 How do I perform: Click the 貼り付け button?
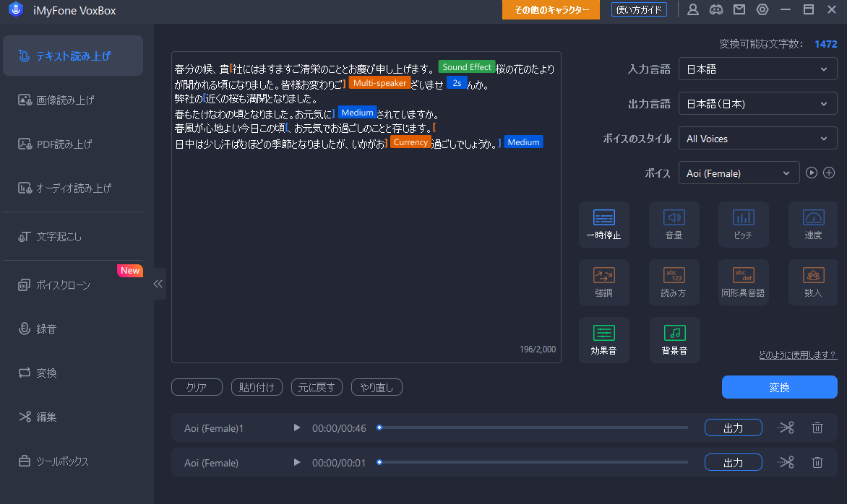257,387
